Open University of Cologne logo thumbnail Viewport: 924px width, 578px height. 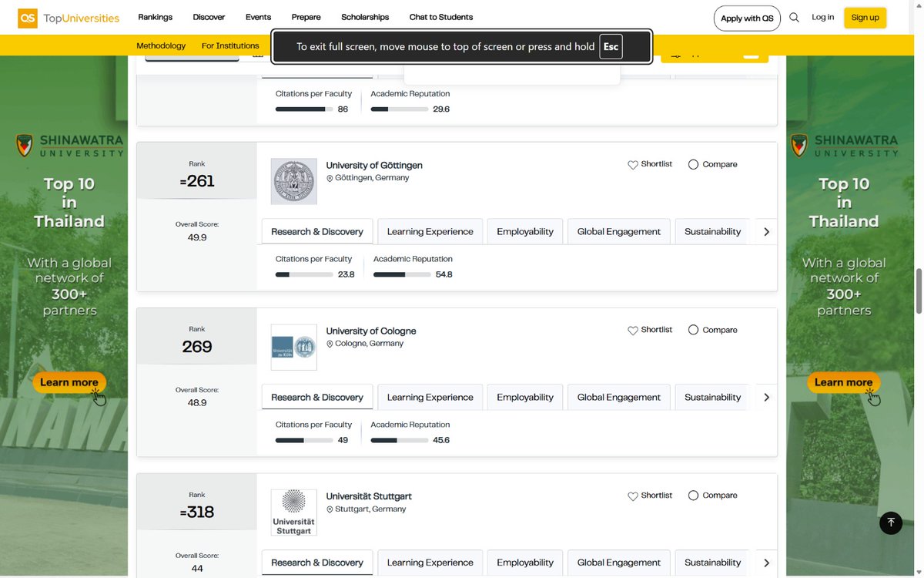tap(294, 347)
